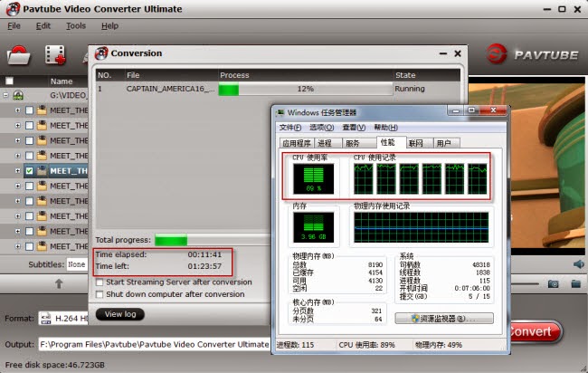Click the Windows Task Manager title icon
Image resolution: width=588 pixels, height=373 pixels.
[x=280, y=112]
